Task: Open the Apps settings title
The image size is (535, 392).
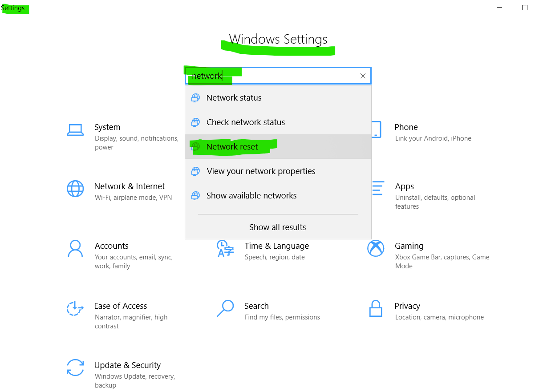Action: [x=404, y=186]
